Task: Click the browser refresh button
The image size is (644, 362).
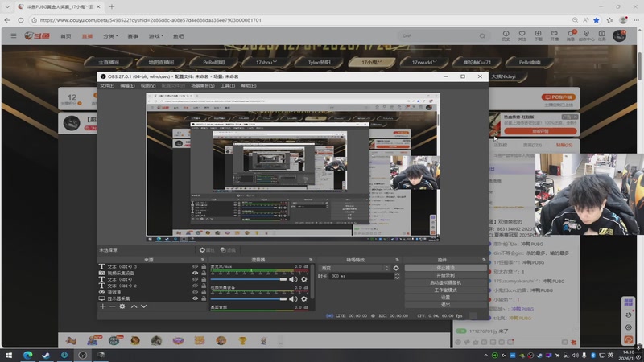Action: [21, 19]
